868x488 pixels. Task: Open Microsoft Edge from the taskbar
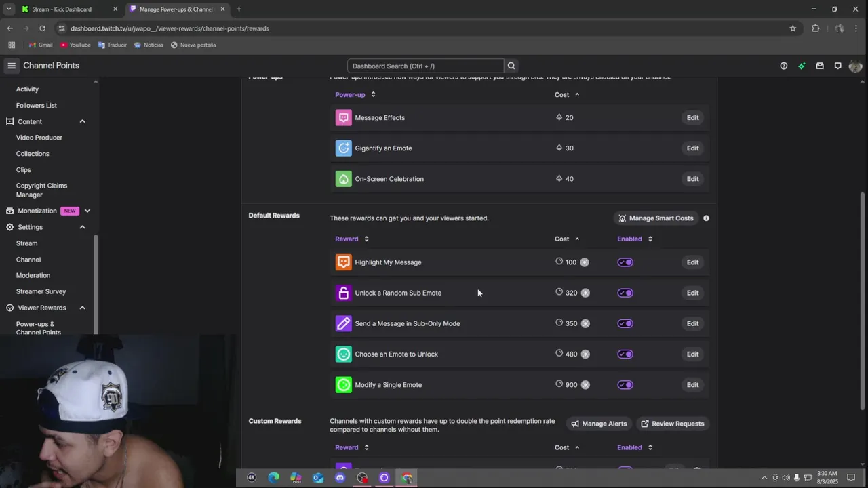tap(273, 478)
